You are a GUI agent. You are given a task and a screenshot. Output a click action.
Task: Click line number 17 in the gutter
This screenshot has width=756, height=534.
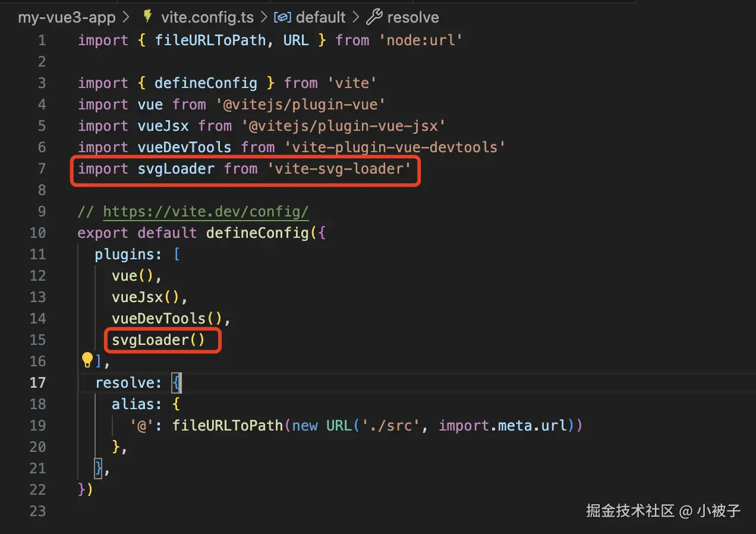pyautogui.click(x=37, y=382)
